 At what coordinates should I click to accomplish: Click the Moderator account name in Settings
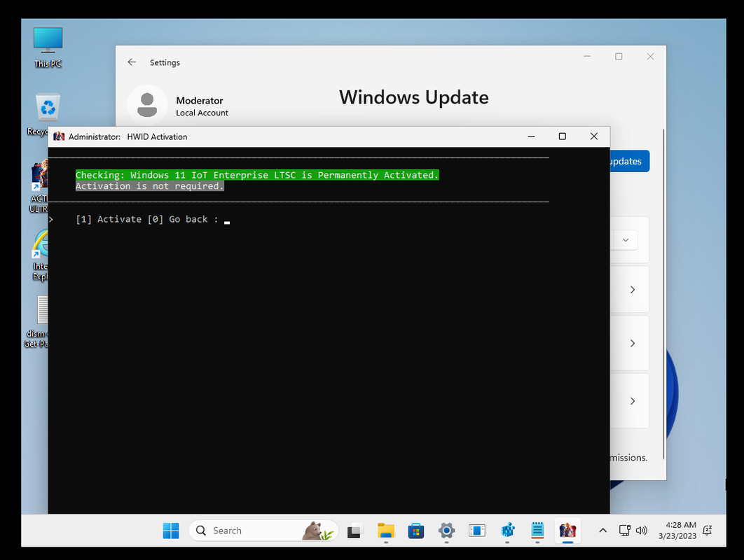199,101
